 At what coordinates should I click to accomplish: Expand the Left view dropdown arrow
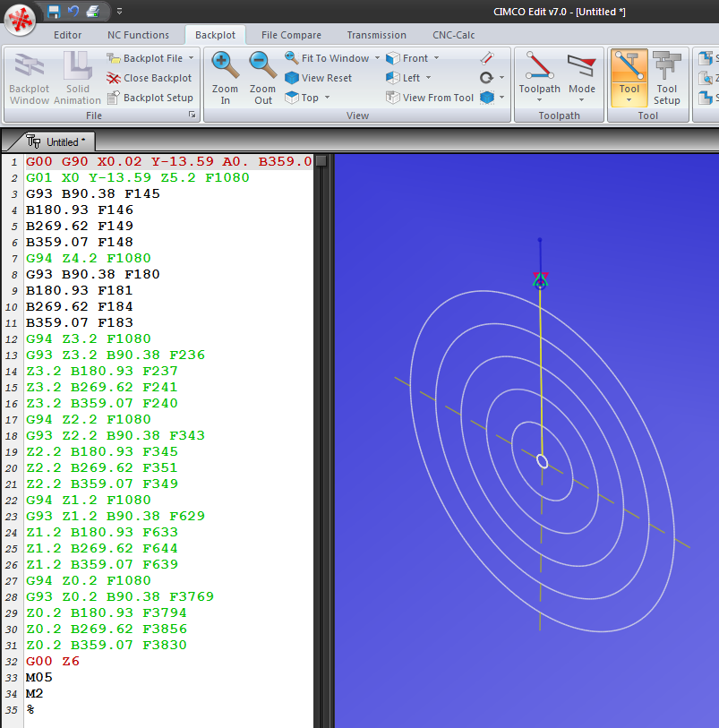tap(428, 78)
